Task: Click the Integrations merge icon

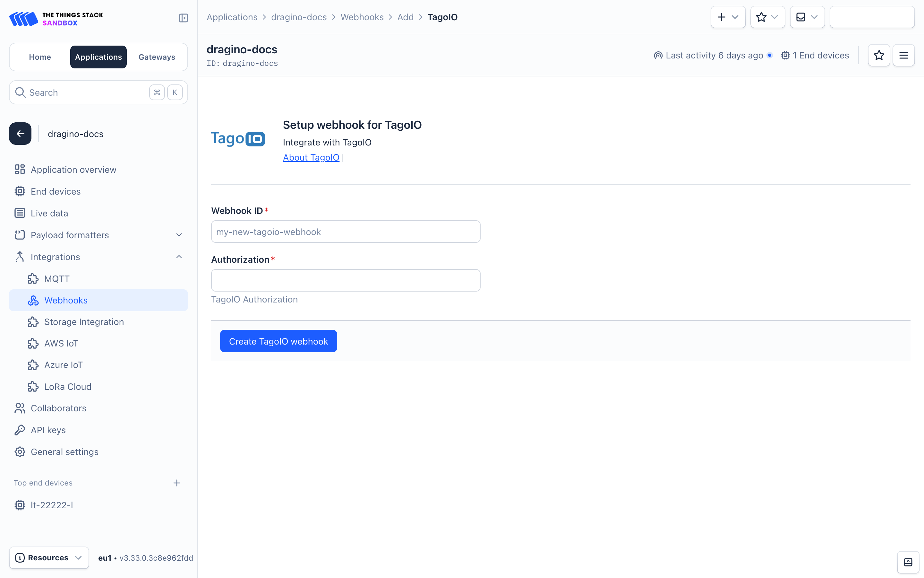Action: 20,257
